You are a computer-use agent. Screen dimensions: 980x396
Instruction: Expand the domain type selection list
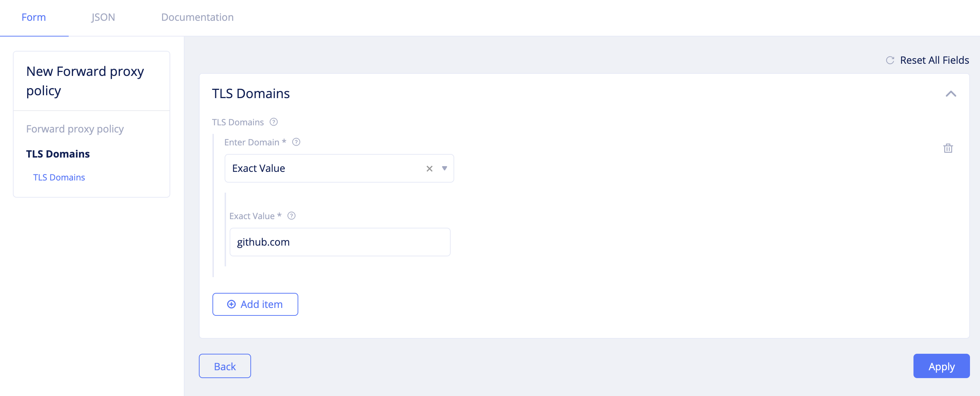[444, 168]
